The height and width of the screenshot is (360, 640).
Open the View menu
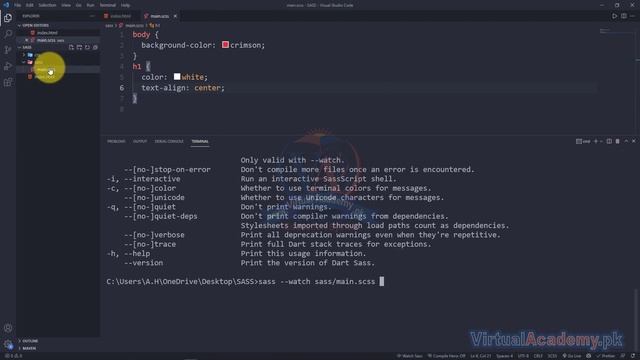66,5
